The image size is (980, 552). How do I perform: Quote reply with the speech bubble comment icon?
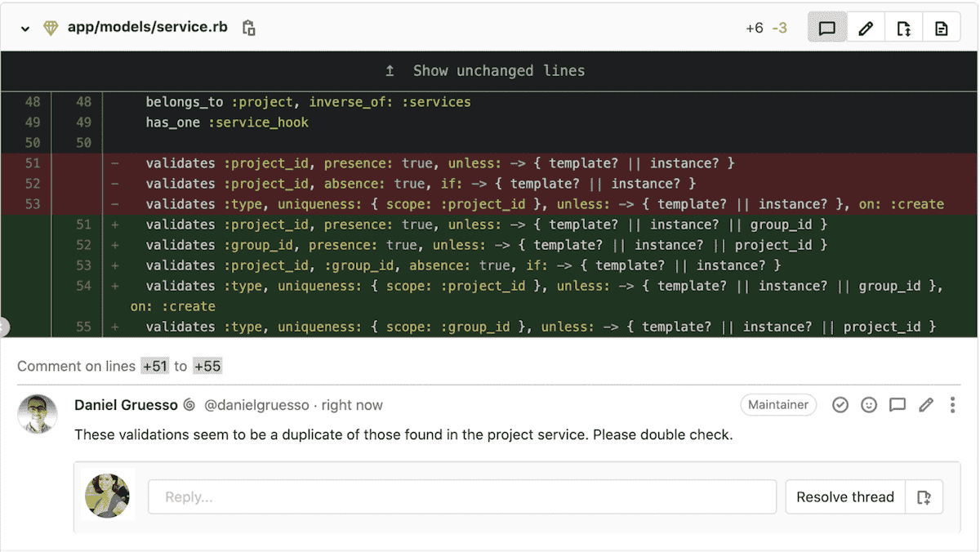coord(898,404)
